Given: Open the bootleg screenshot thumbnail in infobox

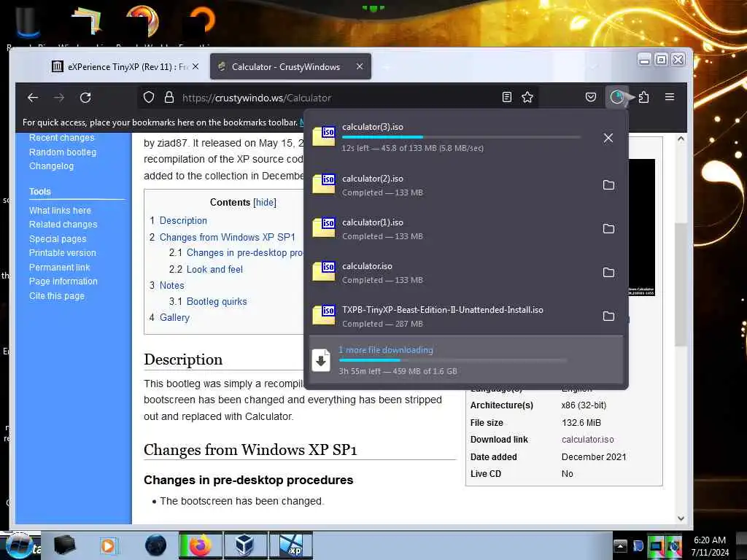Looking at the screenshot, I should coord(642,227).
